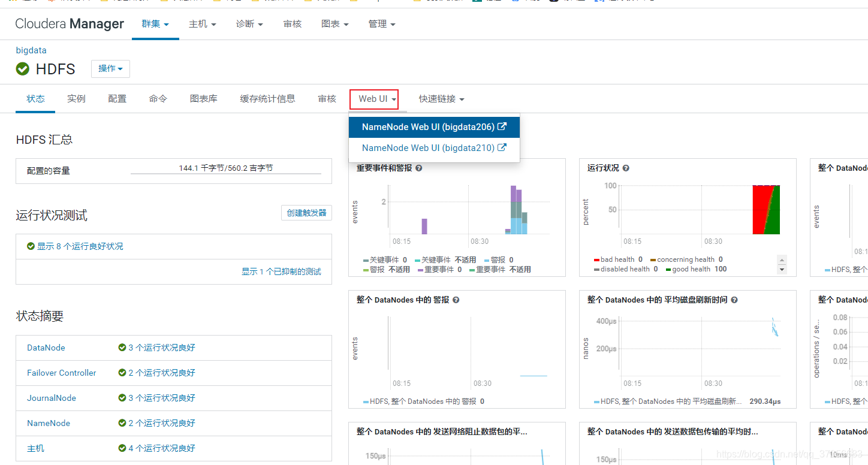This screenshot has height=465, width=868.
Task: Toggle the Web UI dropdown
Action: (378, 99)
